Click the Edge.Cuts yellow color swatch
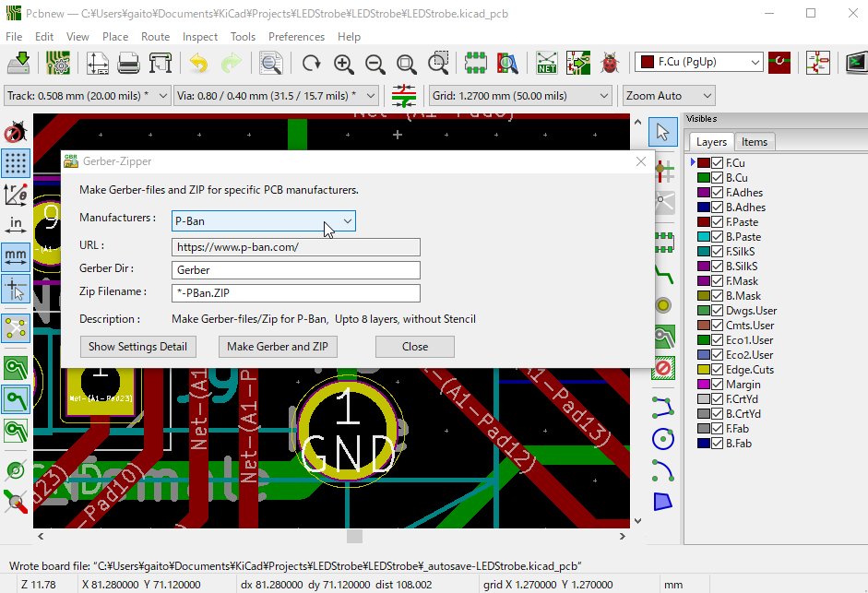 click(x=704, y=370)
